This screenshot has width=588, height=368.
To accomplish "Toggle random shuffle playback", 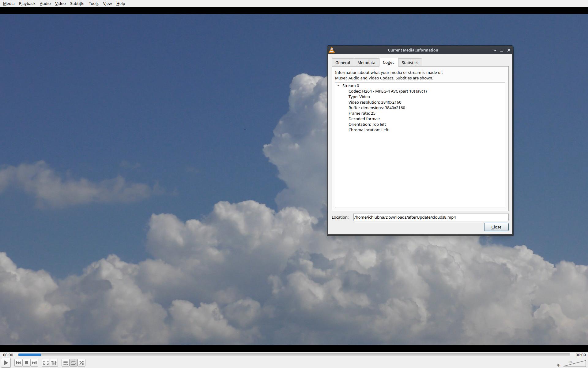I will tap(81, 363).
